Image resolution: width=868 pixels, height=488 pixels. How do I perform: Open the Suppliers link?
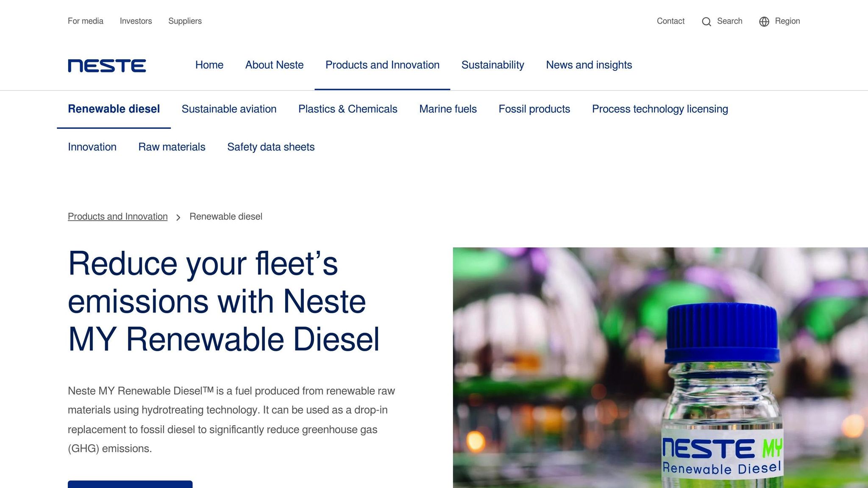click(185, 21)
